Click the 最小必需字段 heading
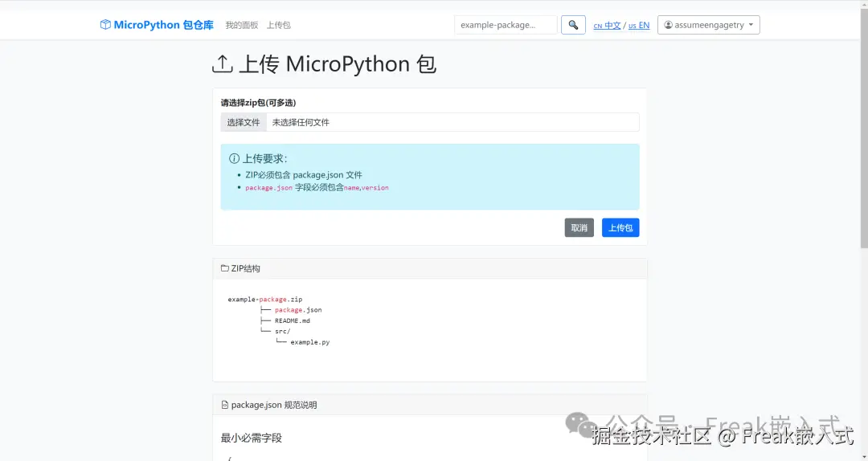Image resolution: width=868 pixels, height=461 pixels. click(252, 438)
